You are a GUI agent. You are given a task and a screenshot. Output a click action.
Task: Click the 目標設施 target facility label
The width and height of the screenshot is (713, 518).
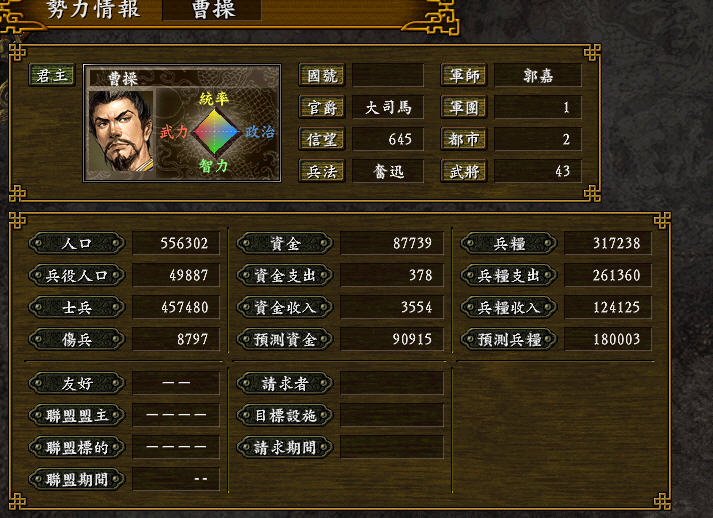tap(285, 415)
